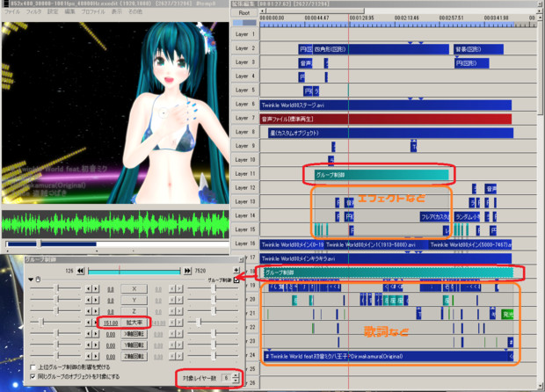545x392 pixels.
Task: Collapse settings with the triangle arrow
Action: point(32,280)
